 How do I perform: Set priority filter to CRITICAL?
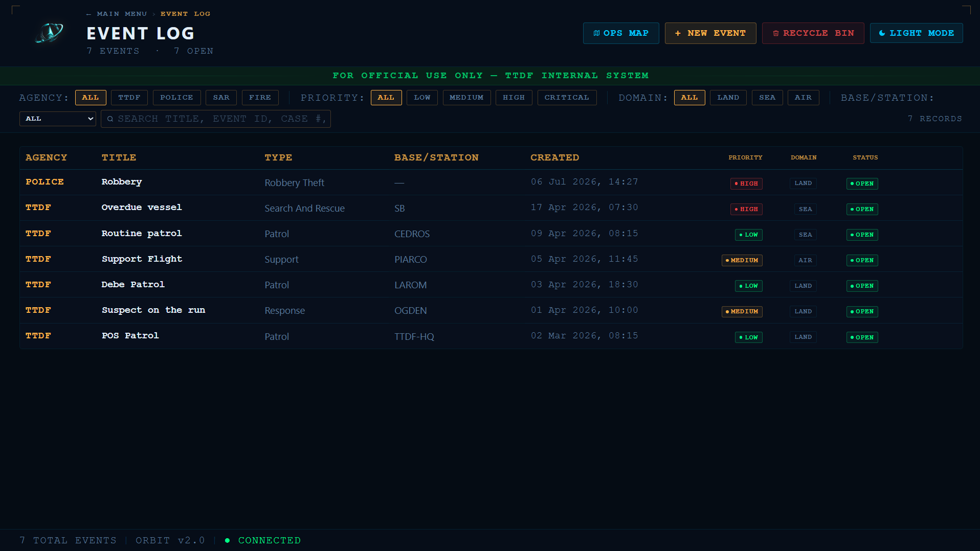click(x=567, y=98)
